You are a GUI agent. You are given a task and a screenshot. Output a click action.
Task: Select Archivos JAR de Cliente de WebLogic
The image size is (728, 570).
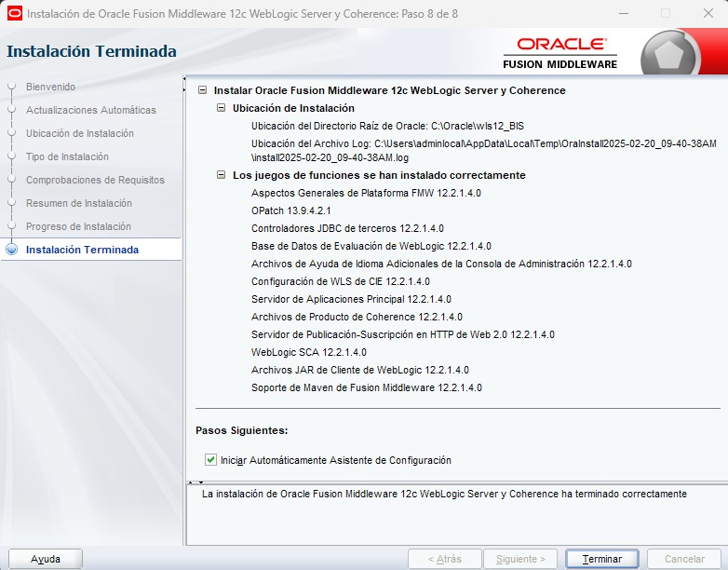point(360,370)
